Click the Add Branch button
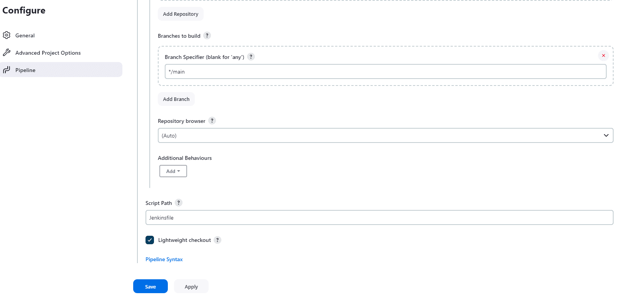644x297 pixels. [x=176, y=99]
